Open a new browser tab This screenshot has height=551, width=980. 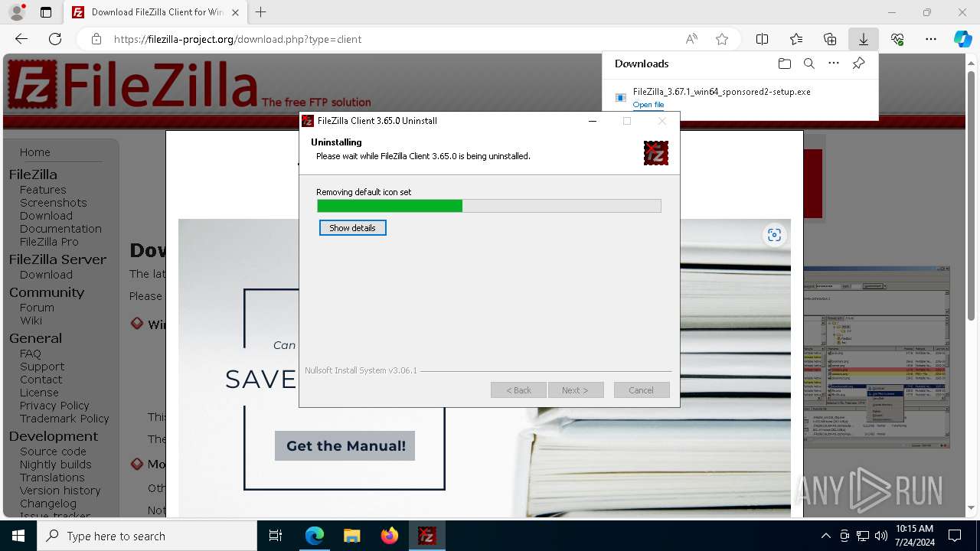[261, 12]
